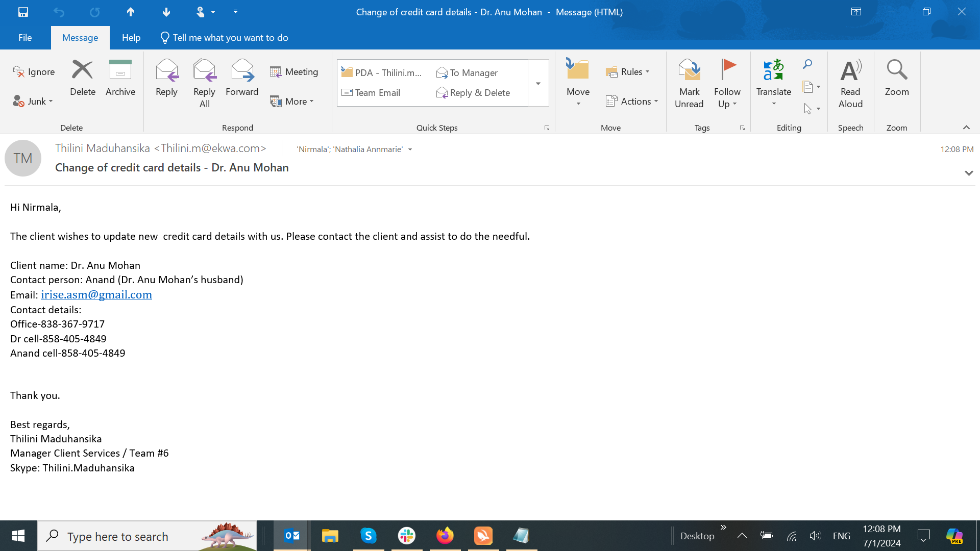Ignore this conversation
This screenshot has width=980, height=551.
(x=34, y=72)
